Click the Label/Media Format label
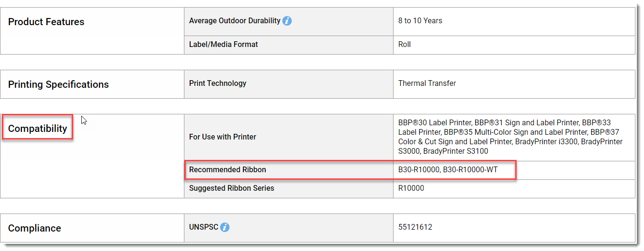644x251 pixels. pos(223,44)
